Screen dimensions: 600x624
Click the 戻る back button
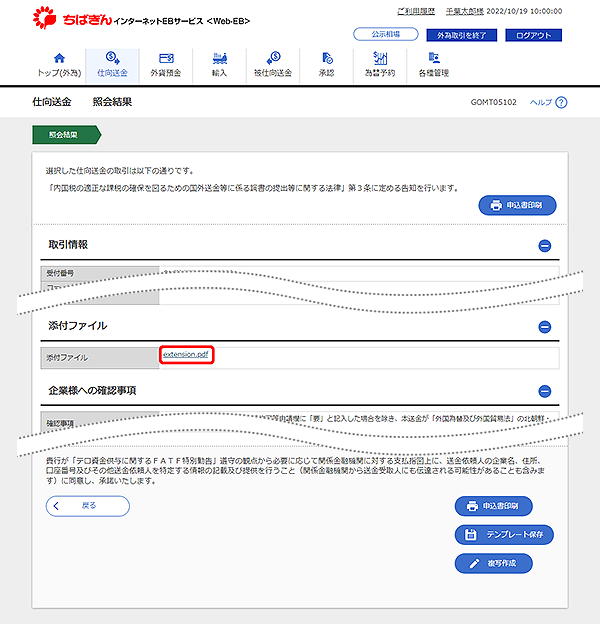(88, 506)
